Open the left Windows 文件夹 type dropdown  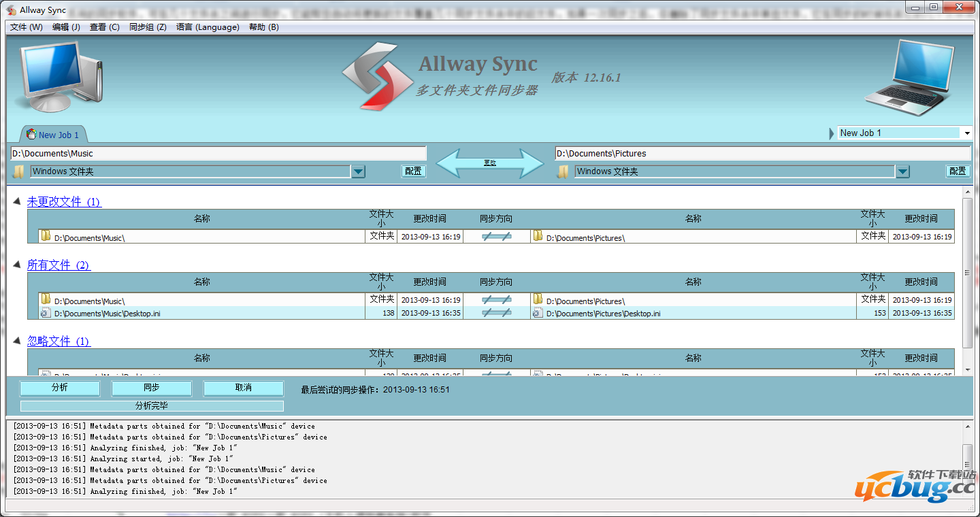tap(359, 171)
